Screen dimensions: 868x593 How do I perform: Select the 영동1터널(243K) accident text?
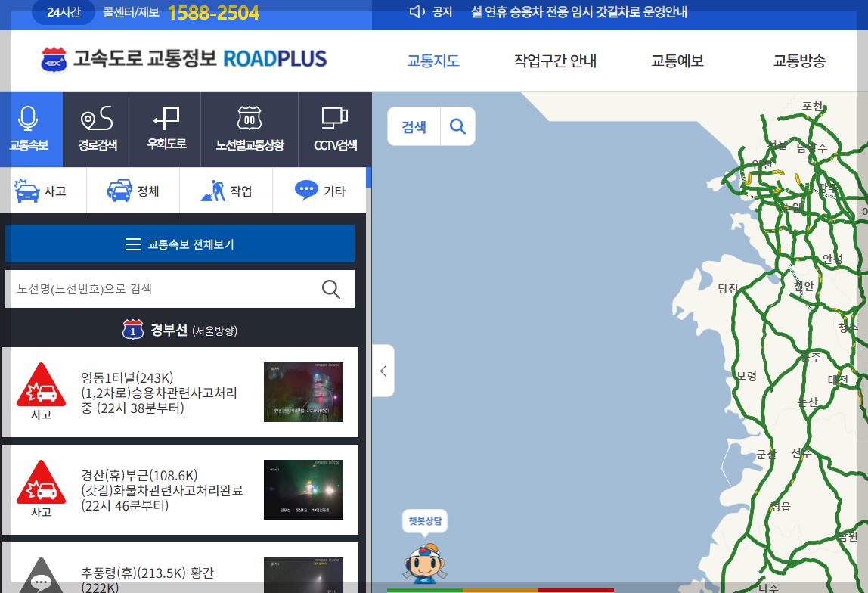[x=159, y=393]
